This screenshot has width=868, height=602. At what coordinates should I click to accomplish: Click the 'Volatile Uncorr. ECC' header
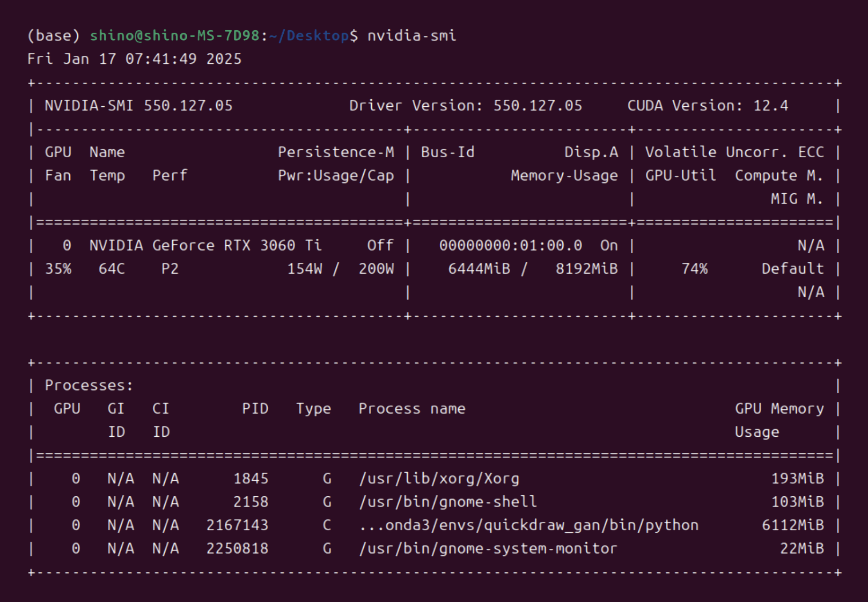point(734,152)
